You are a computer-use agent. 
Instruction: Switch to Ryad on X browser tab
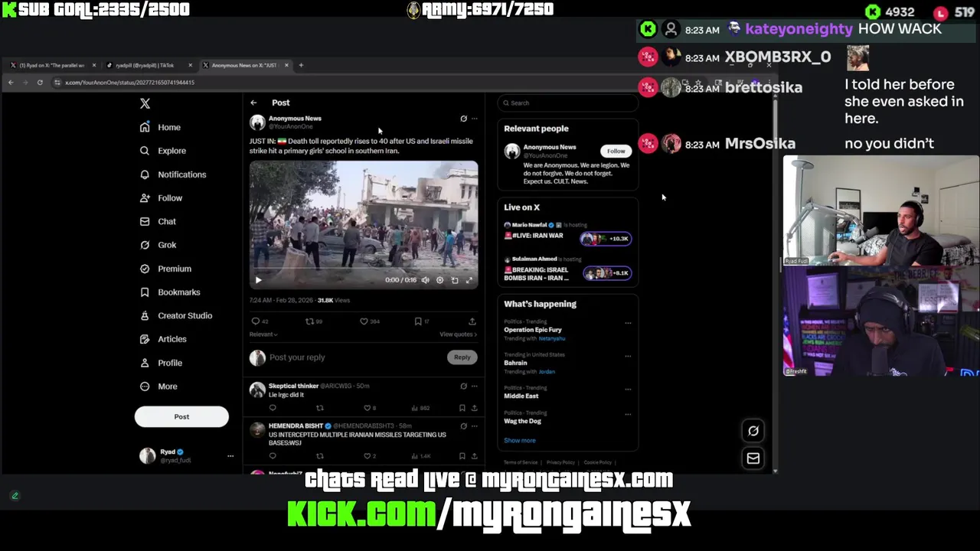point(52,65)
